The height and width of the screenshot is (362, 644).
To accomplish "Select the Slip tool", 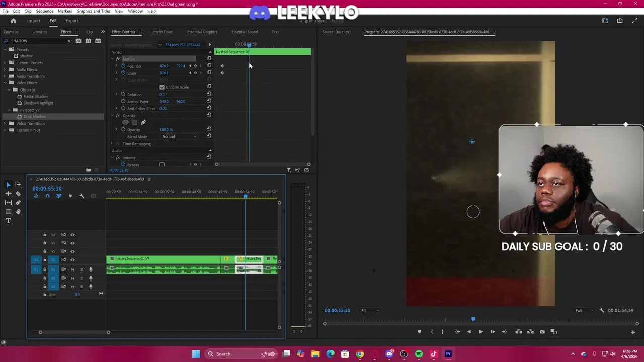I will pos(8,203).
